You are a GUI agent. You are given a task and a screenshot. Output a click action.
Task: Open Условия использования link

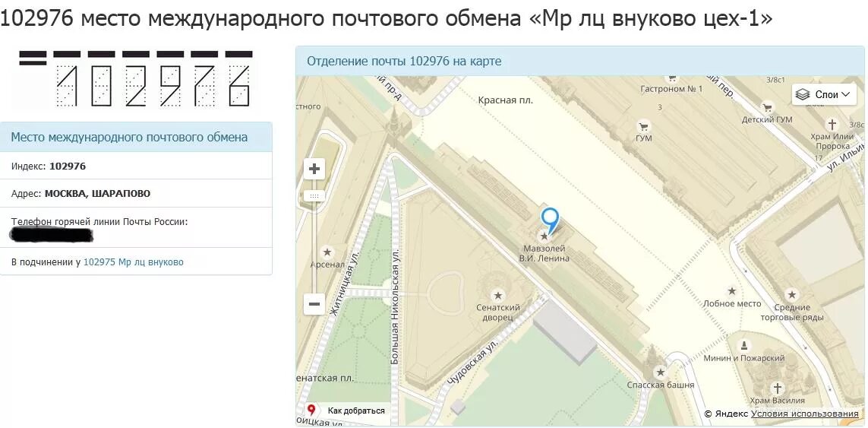tap(805, 414)
